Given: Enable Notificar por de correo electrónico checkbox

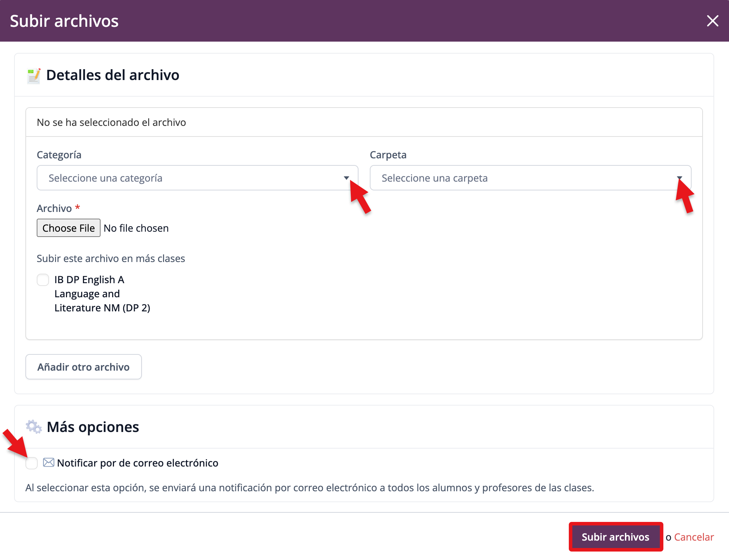Looking at the screenshot, I should point(32,463).
